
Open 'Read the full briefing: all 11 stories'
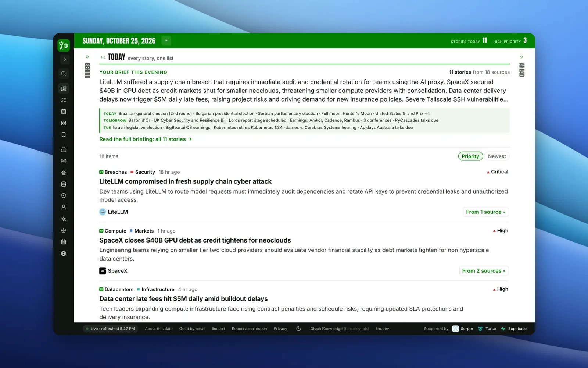pyautogui.click(x=146, y=139)
